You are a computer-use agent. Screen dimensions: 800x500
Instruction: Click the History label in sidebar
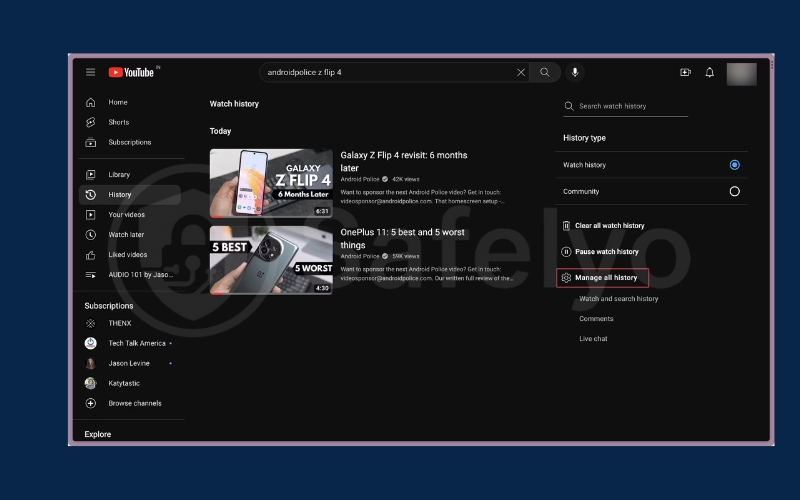(120, 194)
